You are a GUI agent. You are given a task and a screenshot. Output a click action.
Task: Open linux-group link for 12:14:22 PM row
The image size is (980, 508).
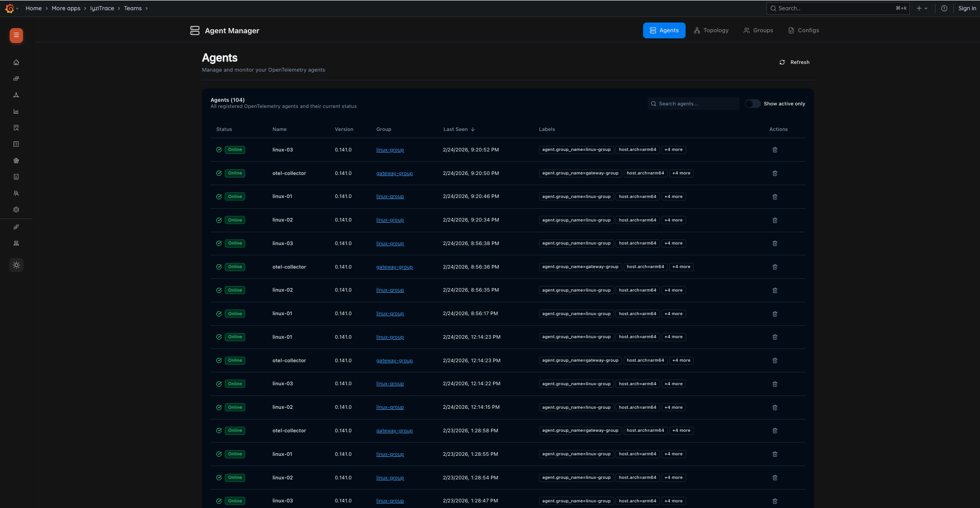tap(390, 384)
